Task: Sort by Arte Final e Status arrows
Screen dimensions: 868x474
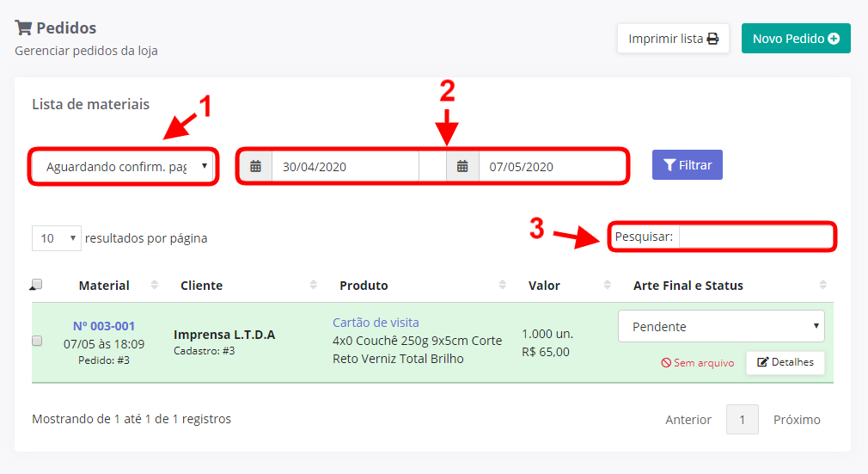Action: [822, 285]
